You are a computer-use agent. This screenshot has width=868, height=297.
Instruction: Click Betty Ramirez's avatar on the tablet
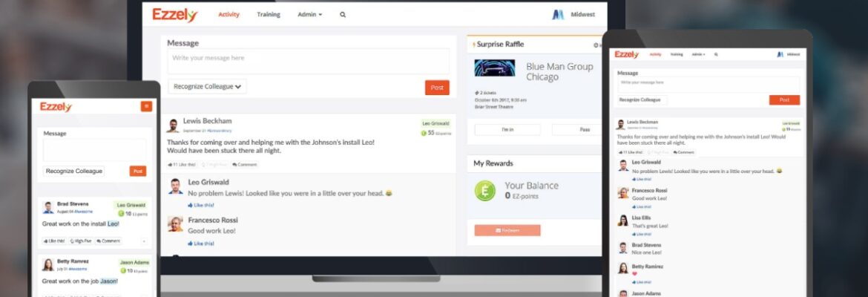click(622, 268)
